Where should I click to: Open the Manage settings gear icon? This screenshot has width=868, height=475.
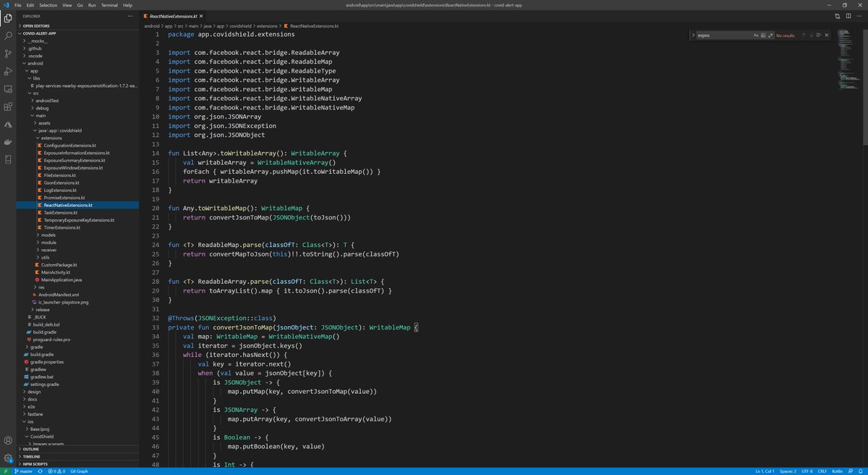click(x=8, y=458)
